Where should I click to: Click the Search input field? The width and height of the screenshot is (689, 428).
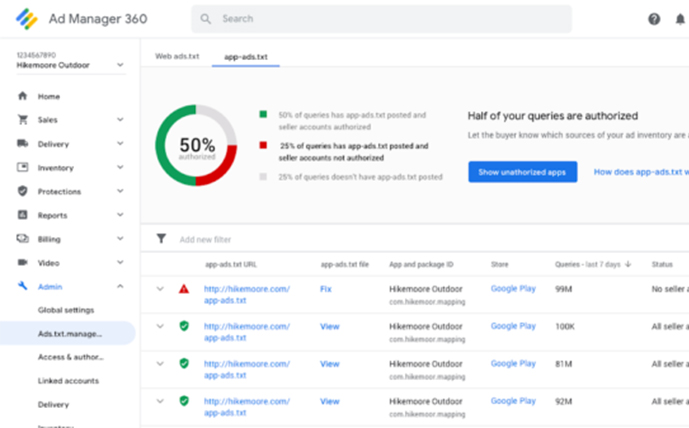(381, 19)
